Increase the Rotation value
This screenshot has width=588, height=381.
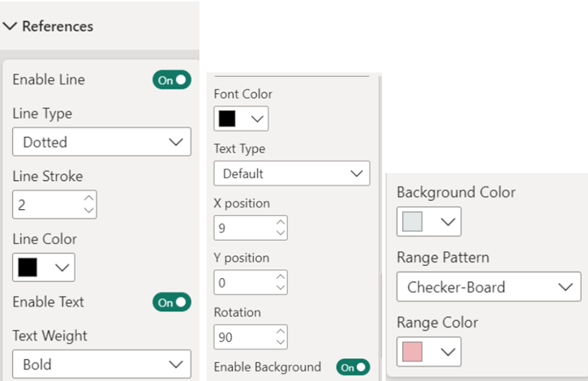point(281,331)
